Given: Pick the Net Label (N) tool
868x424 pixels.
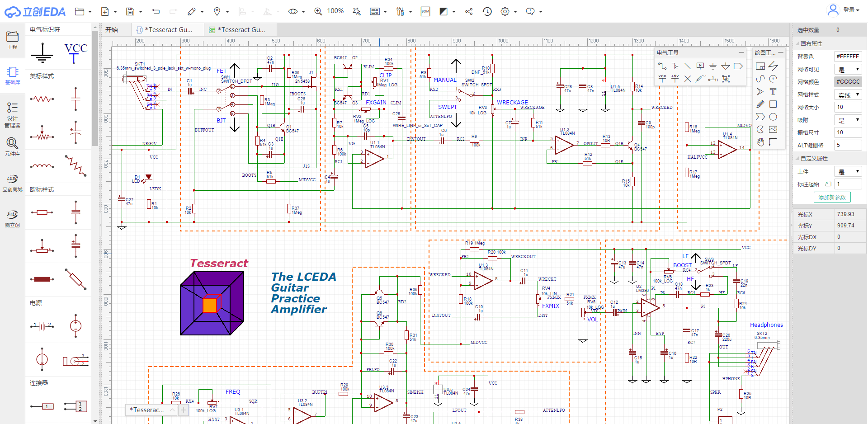Looking at the screenshot, I should point(700,66).
